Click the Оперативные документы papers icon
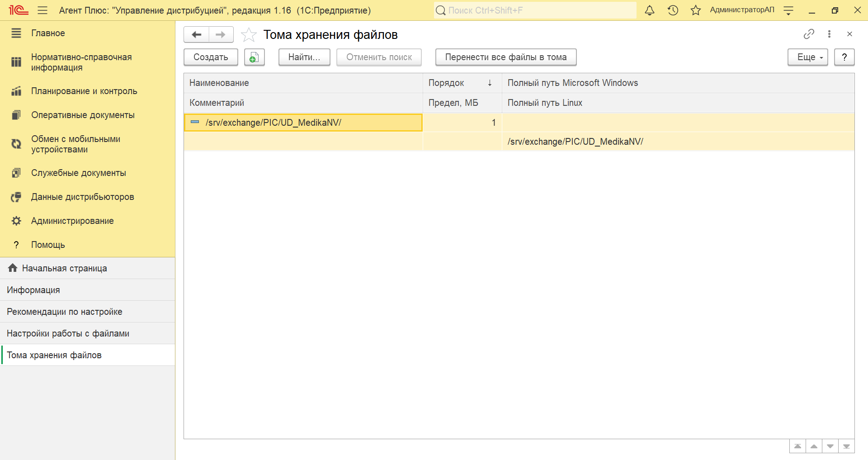 point(16,115)
